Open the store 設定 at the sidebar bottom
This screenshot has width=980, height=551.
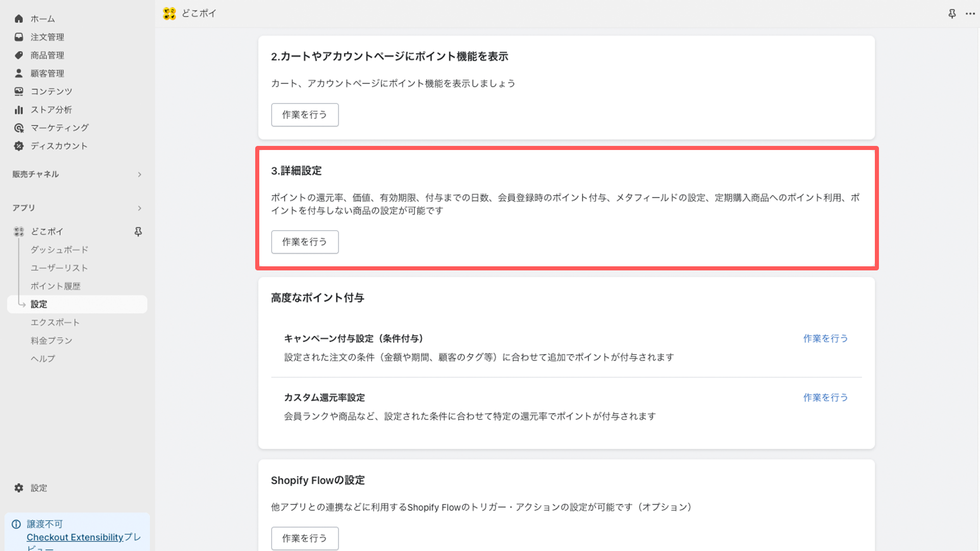[39, 488]
